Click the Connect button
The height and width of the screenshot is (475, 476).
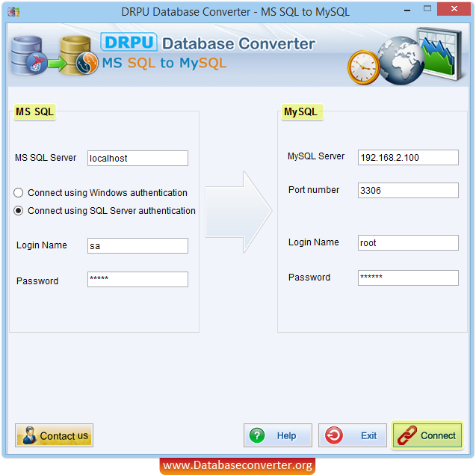coord(427,435)
